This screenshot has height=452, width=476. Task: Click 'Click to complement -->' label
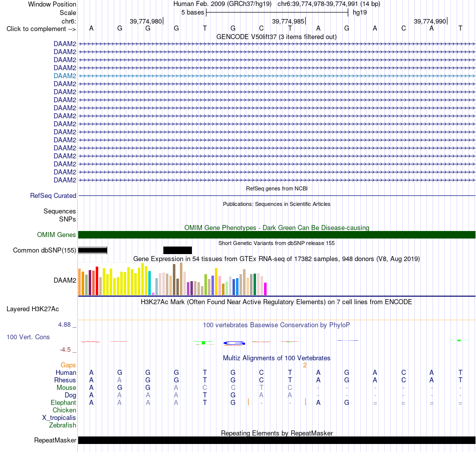[41, 29]
